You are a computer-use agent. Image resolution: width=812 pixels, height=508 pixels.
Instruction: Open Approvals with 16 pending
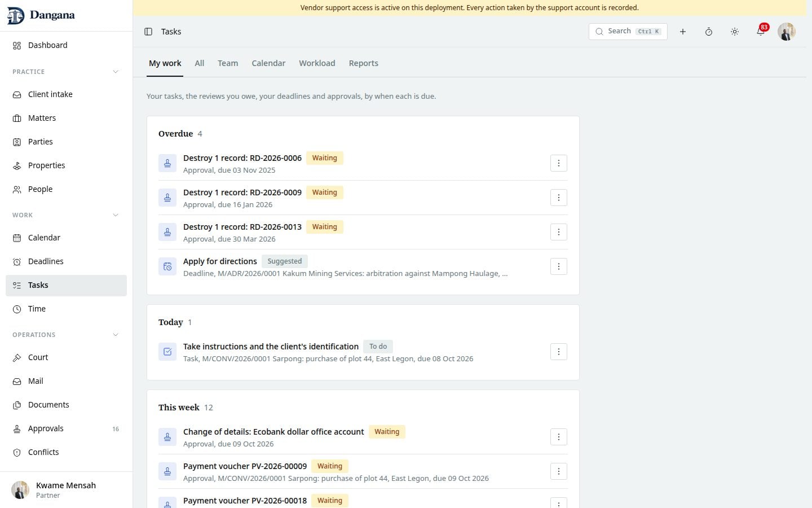click(x=66, y=428)
